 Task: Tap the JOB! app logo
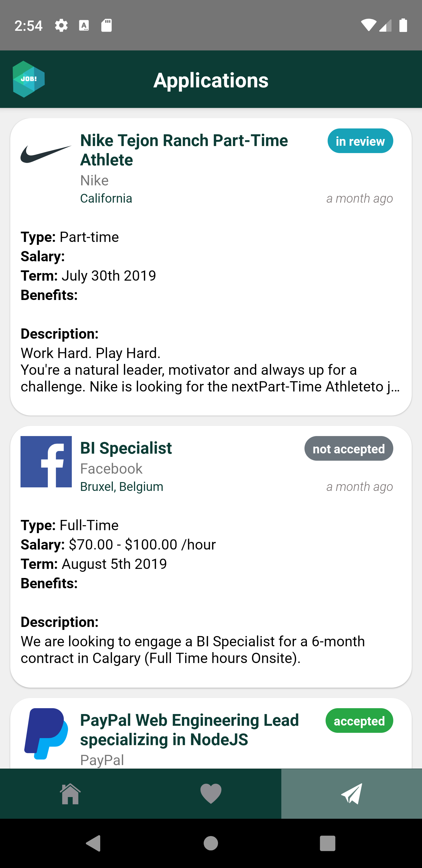click(29, 79)
